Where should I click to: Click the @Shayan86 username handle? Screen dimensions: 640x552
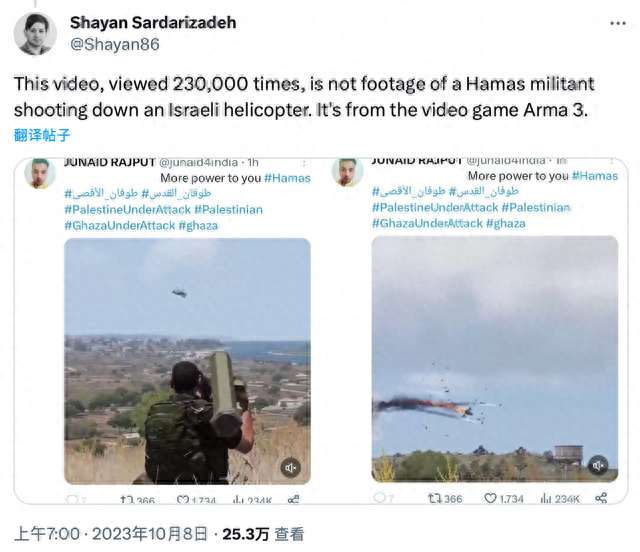tap(115, 44)
